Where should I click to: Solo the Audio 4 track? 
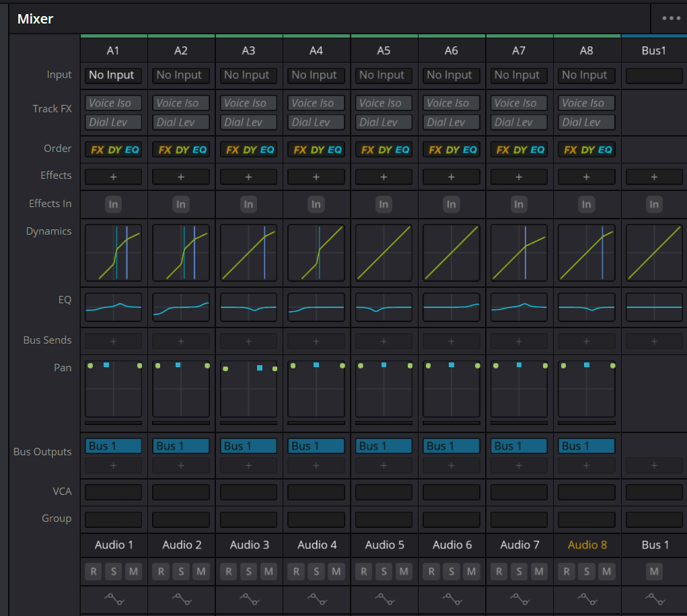[x=316, y=572]
